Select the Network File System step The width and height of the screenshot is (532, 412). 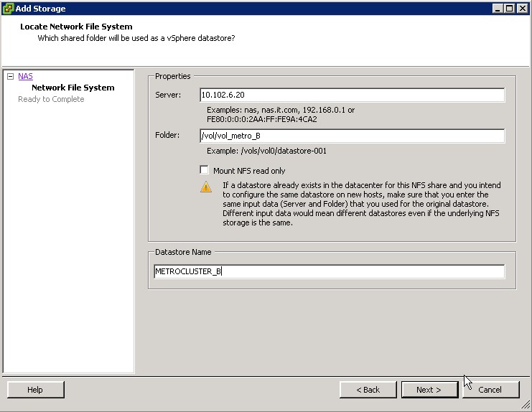click(73, 88)
